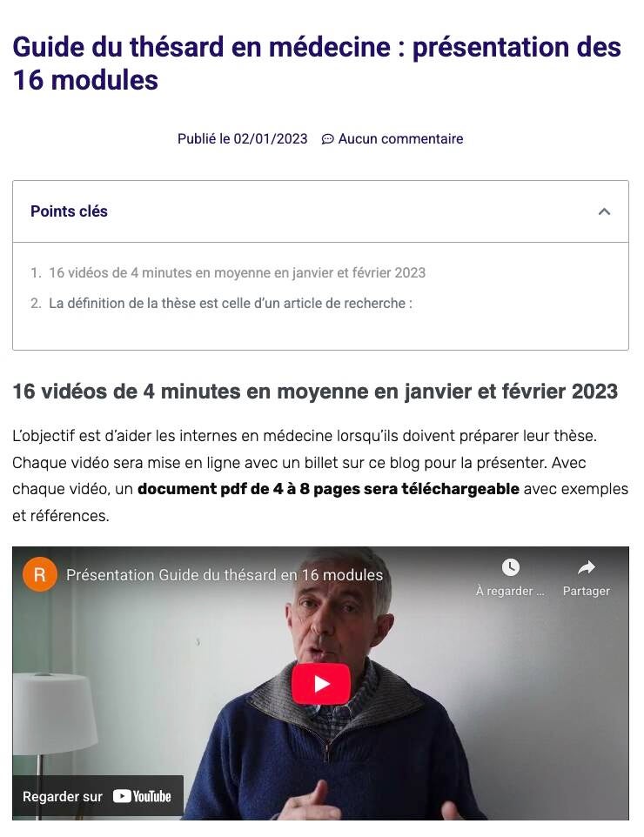Click the 'Points clés' header
The image size is (644, 837).
click(69, 211)
